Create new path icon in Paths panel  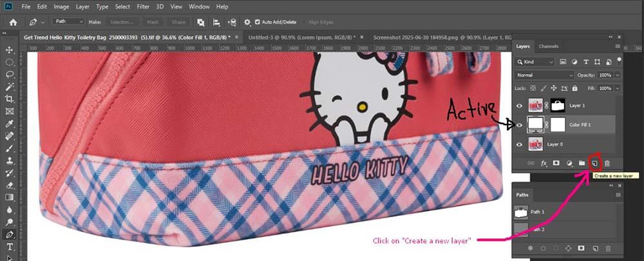point(595,249)
